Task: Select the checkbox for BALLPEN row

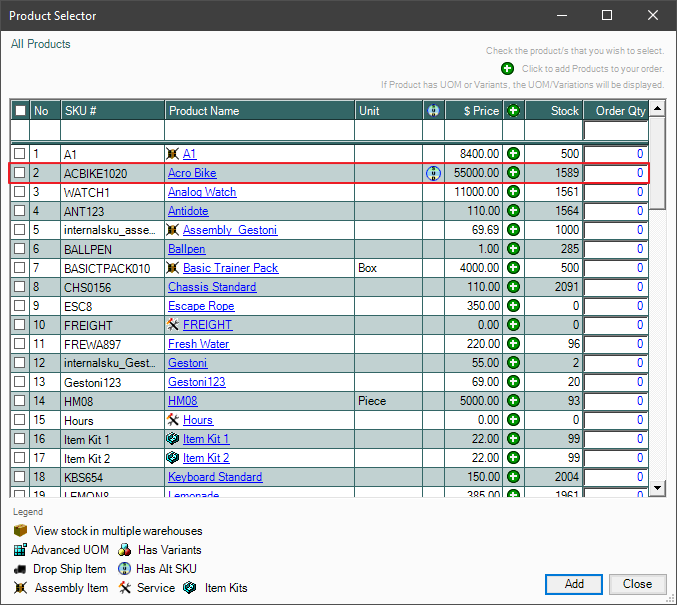Action: [20, 249]
